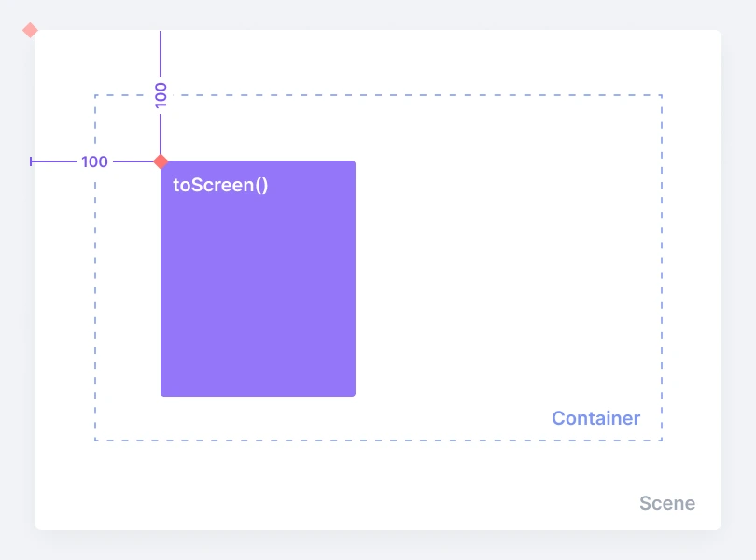Click the bottom edge of purple rectangle
Image resolution: width=756 pixels, height=560 pixels.
pyautogui.click(x=258, y=396)
